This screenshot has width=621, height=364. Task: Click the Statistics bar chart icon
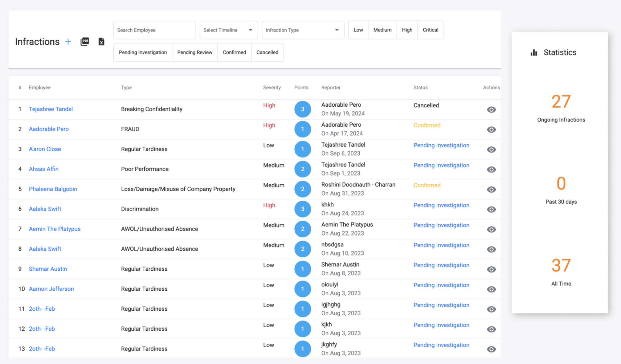[534, 52]
